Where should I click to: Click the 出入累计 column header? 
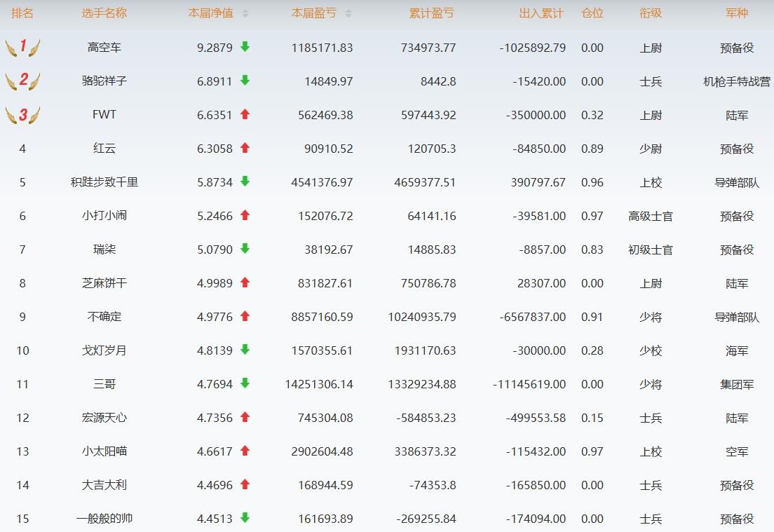[541, 13]
